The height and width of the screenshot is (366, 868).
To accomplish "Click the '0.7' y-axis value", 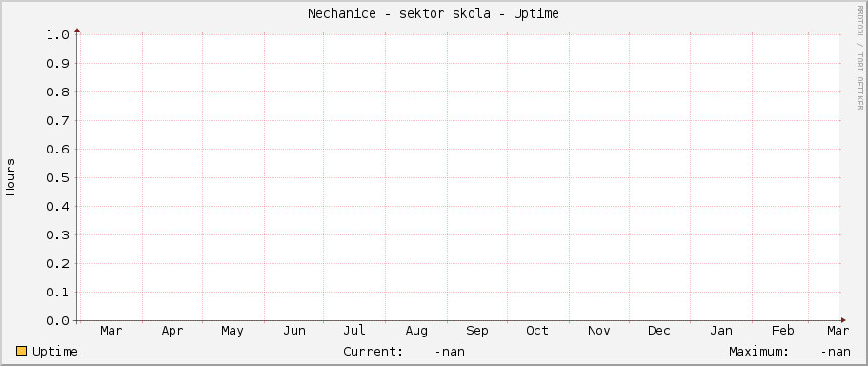I will (57, 121).
